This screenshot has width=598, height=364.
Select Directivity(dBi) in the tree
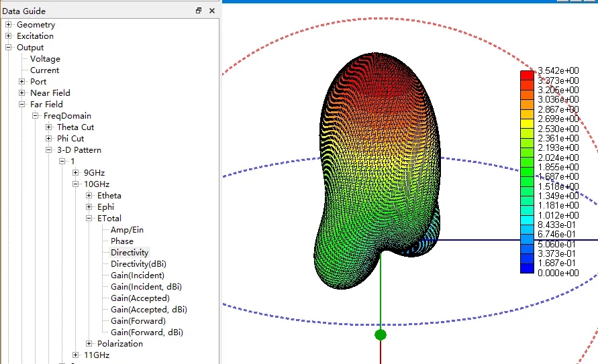coord(138,264)
